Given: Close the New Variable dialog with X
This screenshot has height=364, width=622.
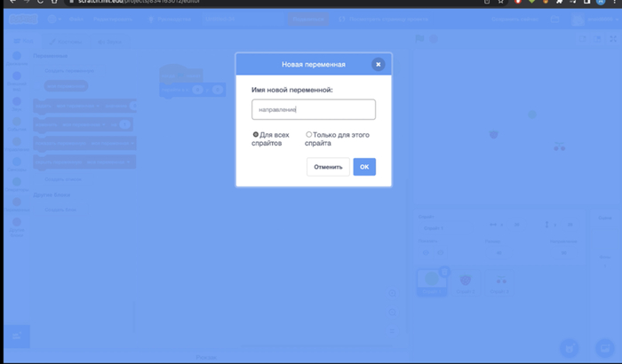Looking at the screenshot, I should click(x=378, y=64).
